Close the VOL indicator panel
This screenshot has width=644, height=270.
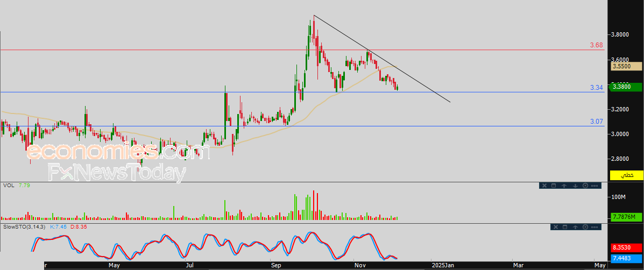[544, 186]
